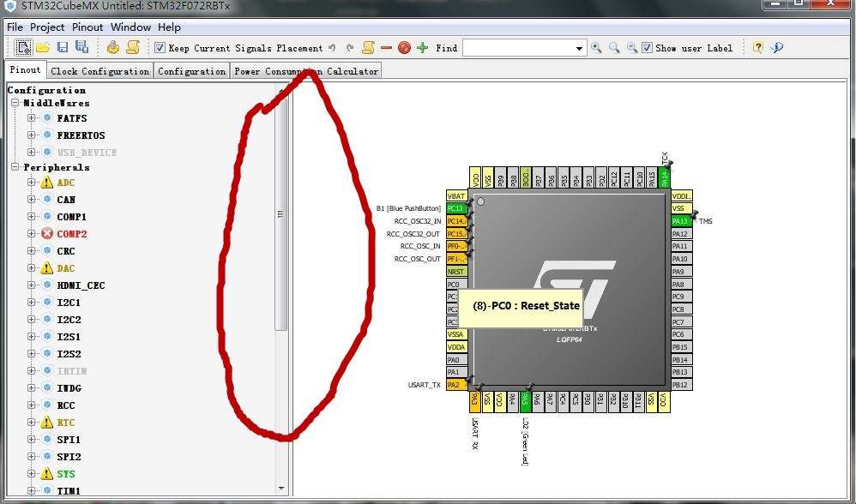856x504 pixels.
Task: Switch to the Clock Configuration tab
Action: point(99,71)
